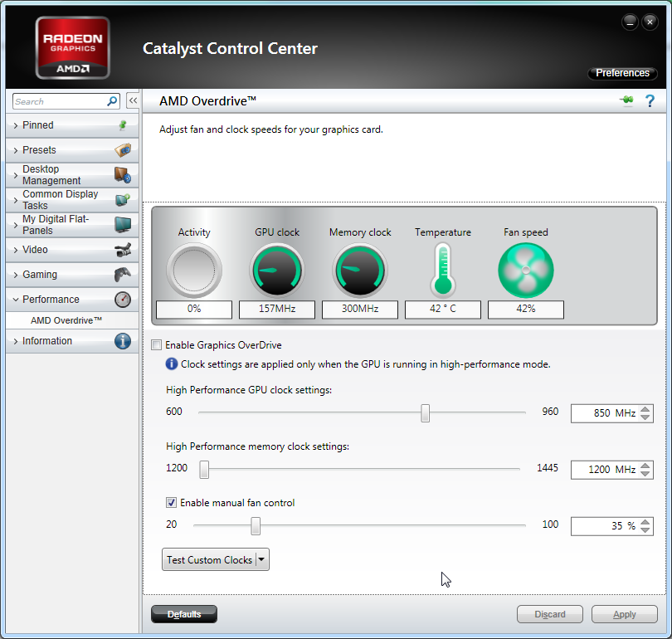Click the Desktop Management icon
Image resolution: width=672 pixels, height=639 pixels.
(x=123, y=175)
